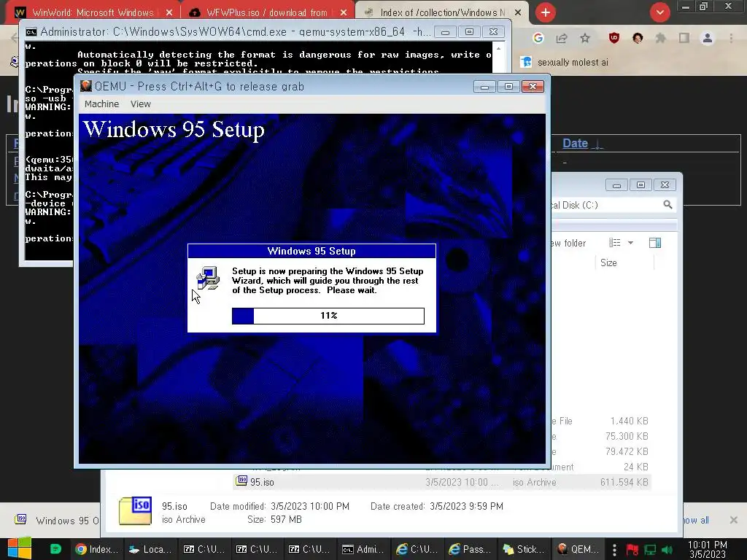Select the 95.iso file row
The width and height of the screenshot is (747, 560).
441,483
